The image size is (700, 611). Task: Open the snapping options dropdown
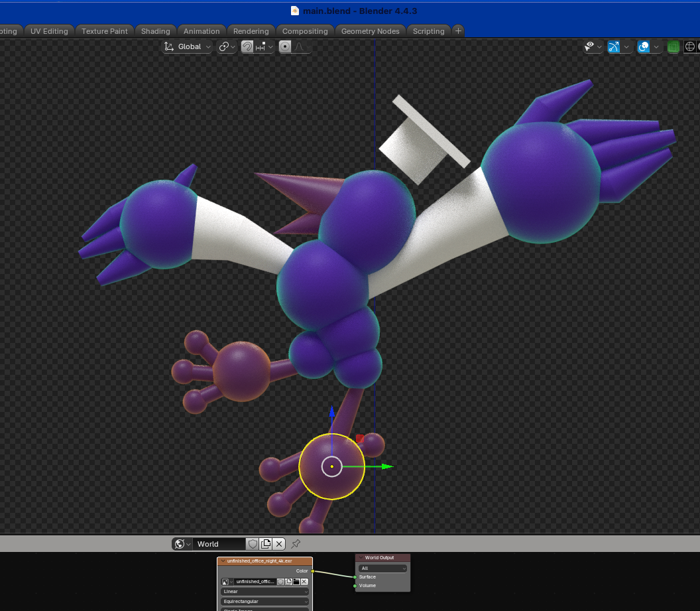pyautogui.click(x=264, y=46)
